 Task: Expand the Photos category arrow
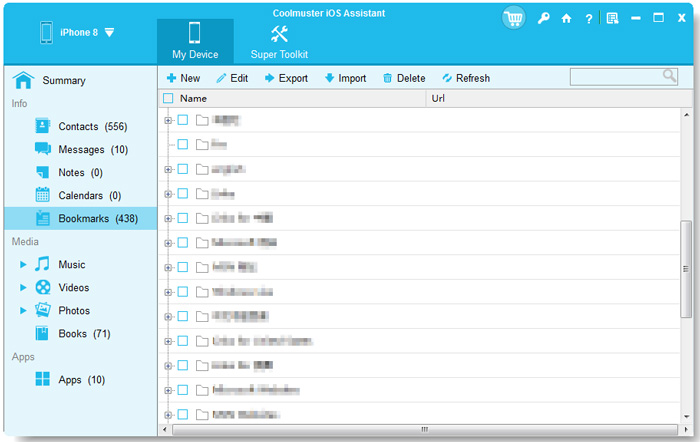click(x=23, y=310)
